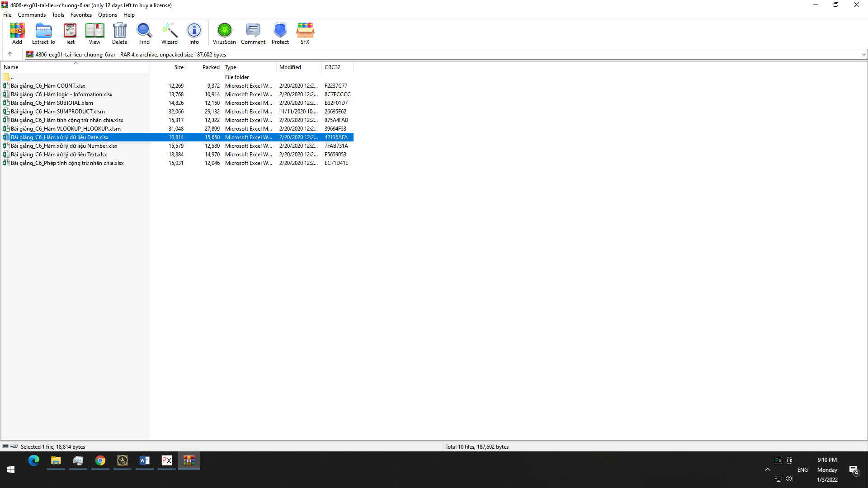Open the Find search tool
The height and width of the screenshot is (488, 868).
[144, 33]
